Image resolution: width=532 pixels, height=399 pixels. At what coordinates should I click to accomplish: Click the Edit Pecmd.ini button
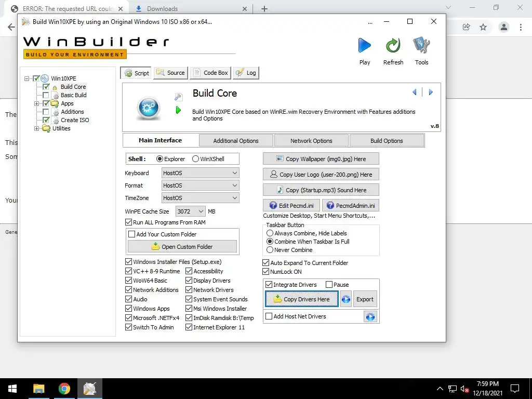[291, 206]
